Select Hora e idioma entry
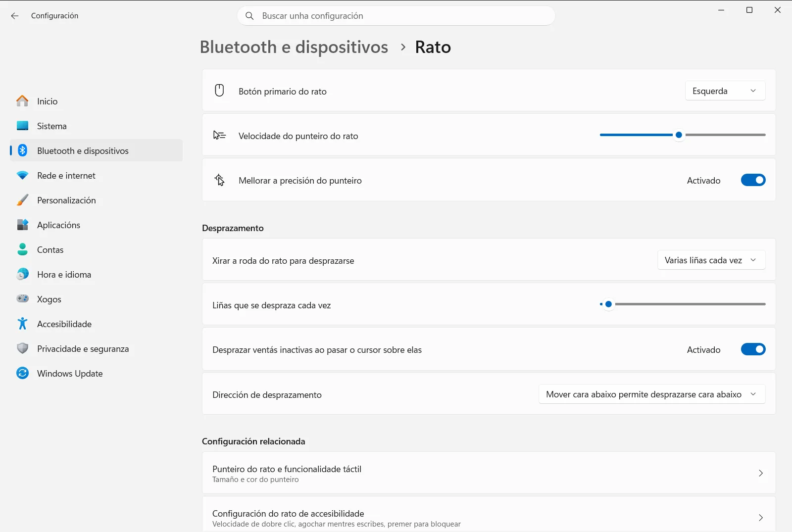 pyautogui.click(x=96, y=274)
